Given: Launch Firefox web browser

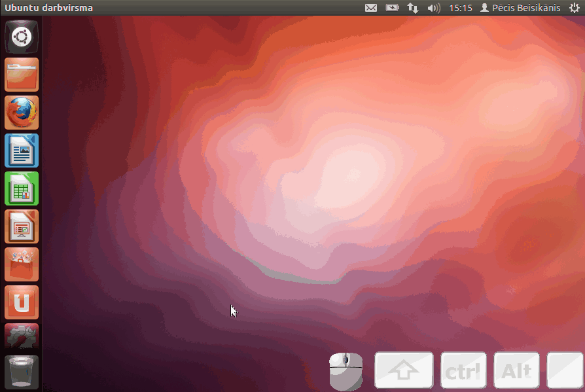Looking at the screenshot, I should pyautogui.click(x=21, y=113).
